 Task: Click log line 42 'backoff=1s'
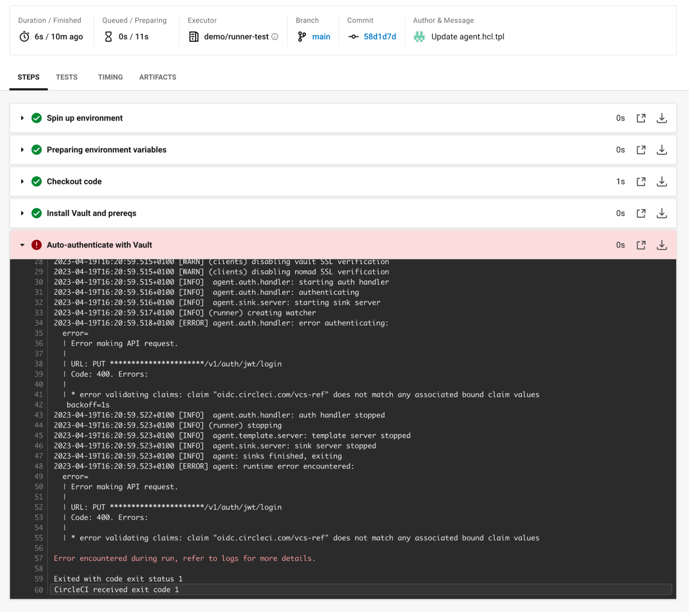coord(88,405)
